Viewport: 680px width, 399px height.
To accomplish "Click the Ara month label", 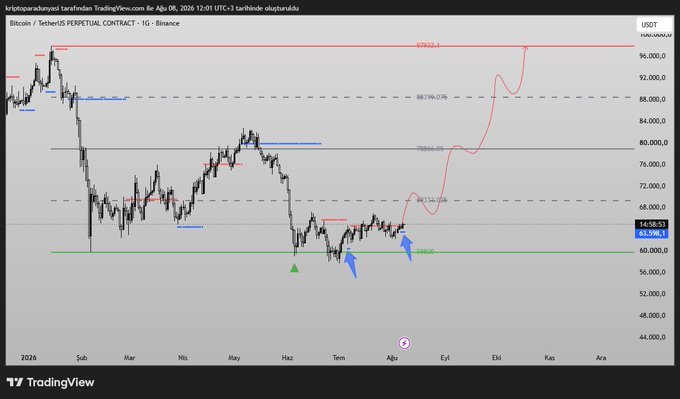I will click(x=601, y=358).
